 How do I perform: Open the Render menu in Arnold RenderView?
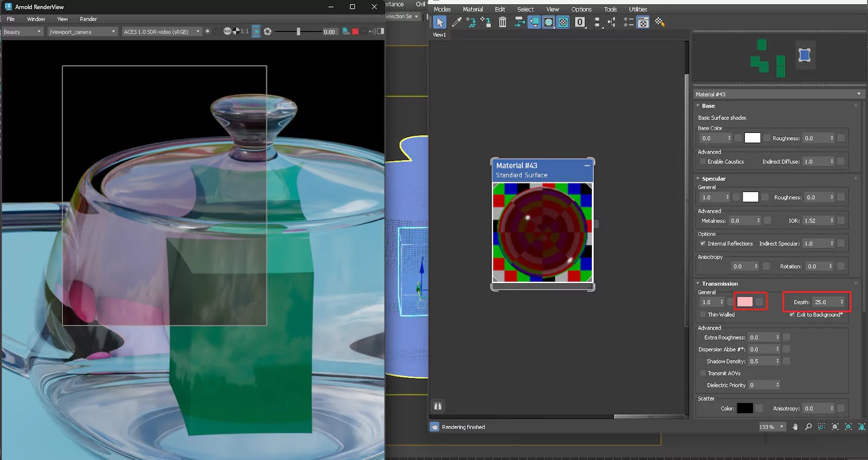click(x=88, y=19)
